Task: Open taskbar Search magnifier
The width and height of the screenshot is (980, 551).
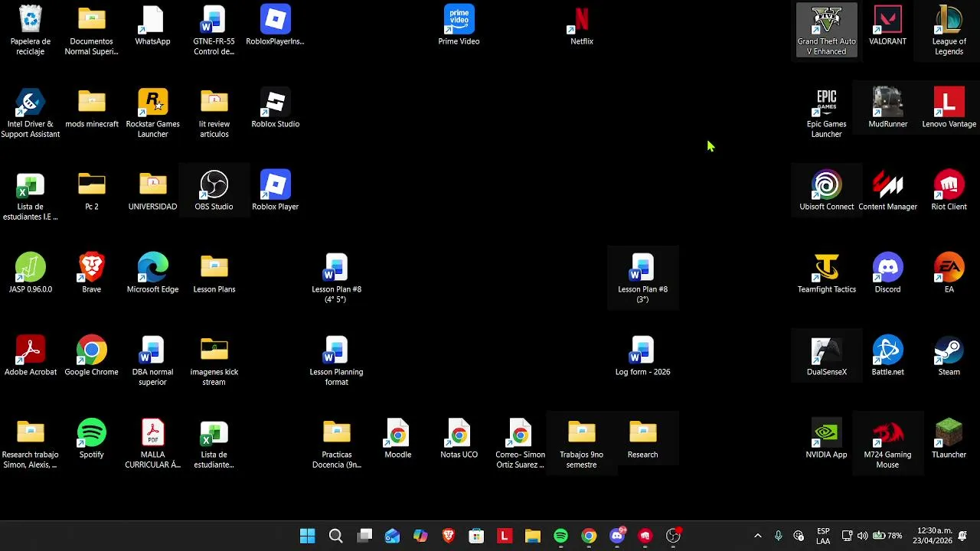Action: click(x=335, y=536)
